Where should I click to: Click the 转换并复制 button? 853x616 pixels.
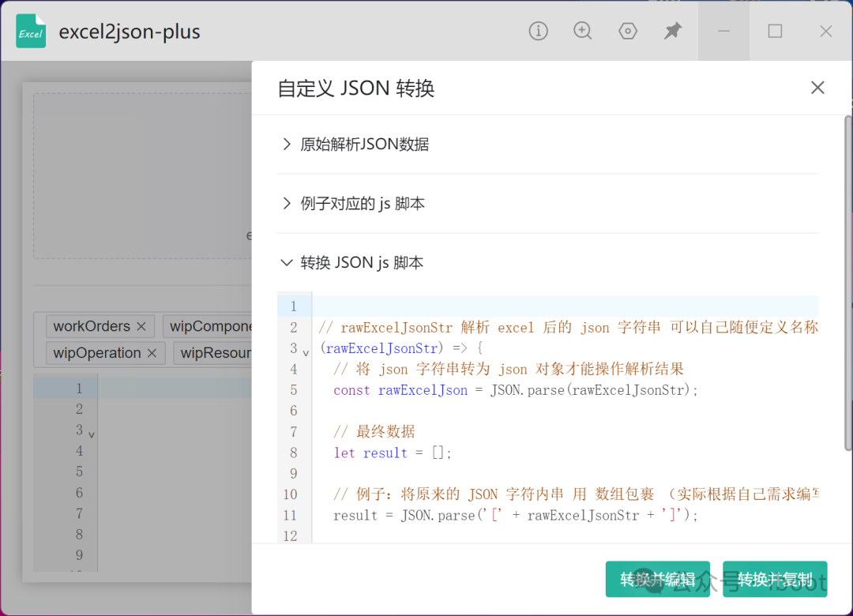click(x=774, y=580)
